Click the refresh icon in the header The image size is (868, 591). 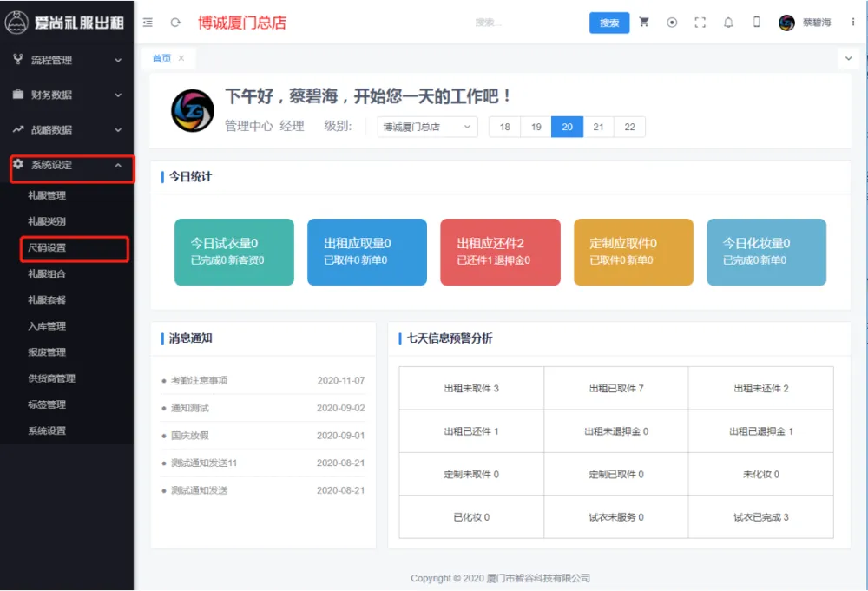point(175,23)
